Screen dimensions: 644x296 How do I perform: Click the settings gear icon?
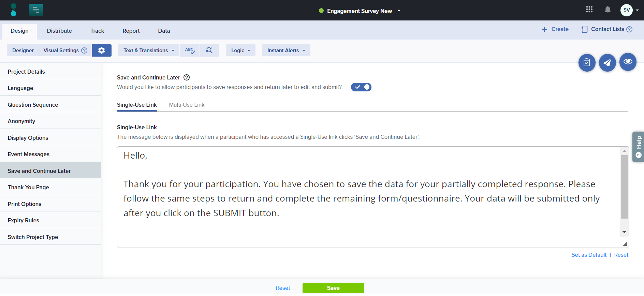coord(101,50)
